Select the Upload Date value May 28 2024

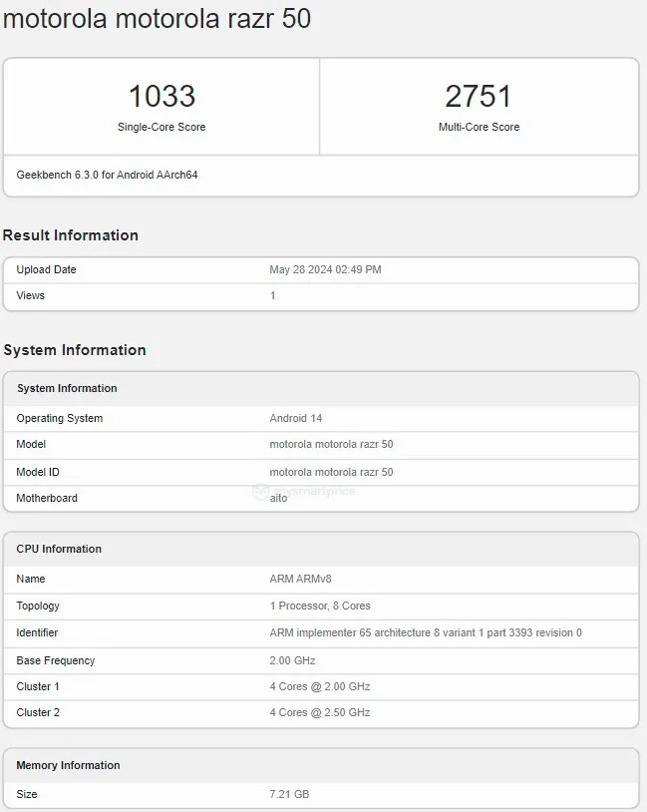click(x=325, y=270)
